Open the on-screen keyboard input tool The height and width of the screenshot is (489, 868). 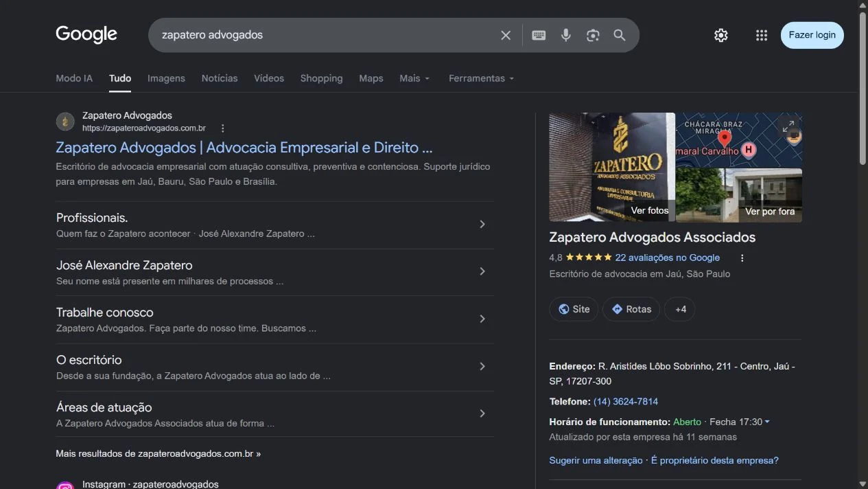(x=539, y=35)
